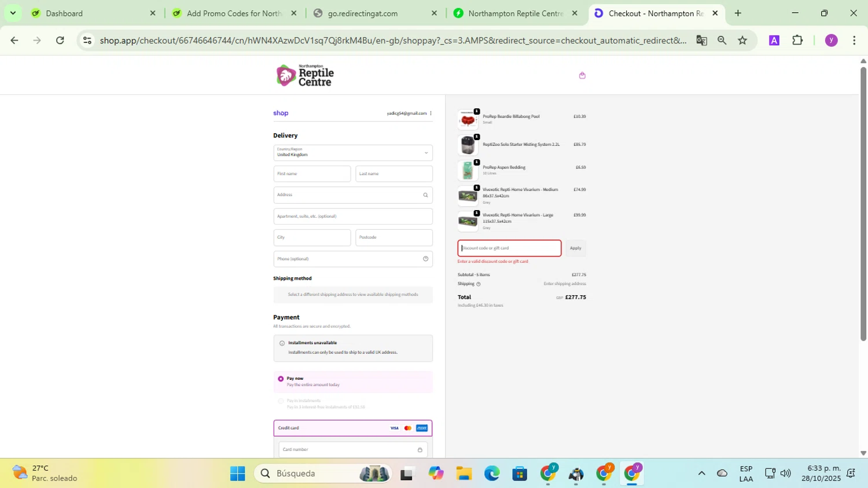Image resolution: width=868 pixels, height=488 pixels.
Task: Click the purple A extension icon
Action: (774, 41)
